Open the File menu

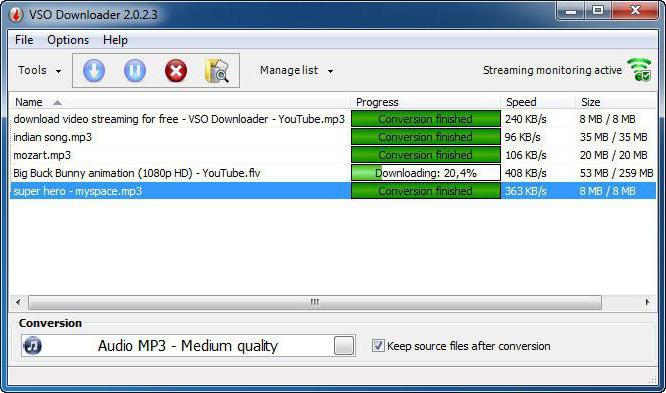click(x=24, y=40)
